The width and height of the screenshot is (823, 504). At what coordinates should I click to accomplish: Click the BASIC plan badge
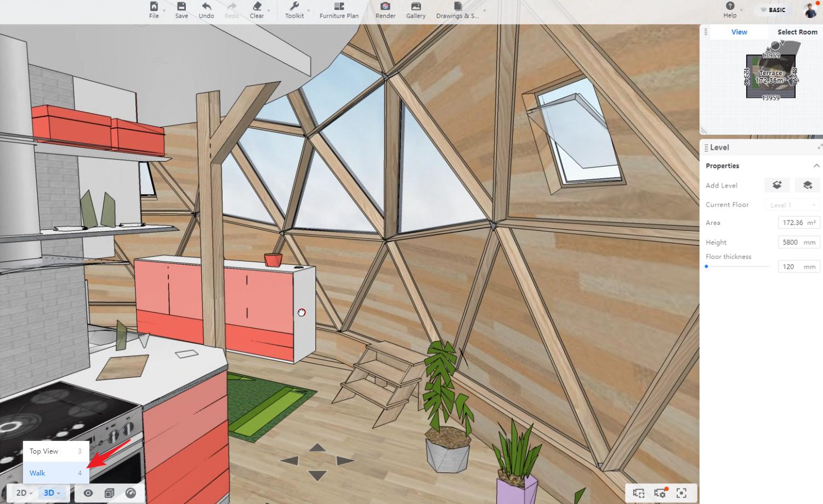pyautogui.click(x=773, y=10)
